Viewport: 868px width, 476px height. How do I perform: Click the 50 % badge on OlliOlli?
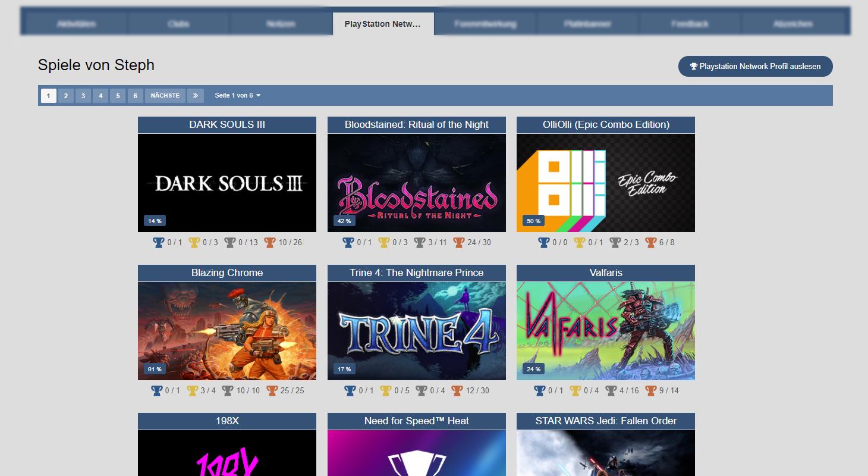(x=534, y=221)
